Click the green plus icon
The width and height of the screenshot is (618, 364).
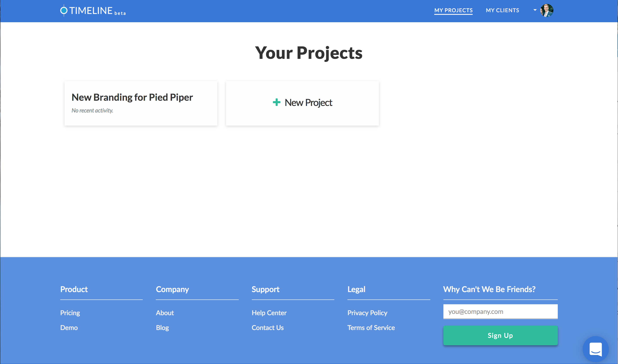pyautogui.click(x=276, y=102)
